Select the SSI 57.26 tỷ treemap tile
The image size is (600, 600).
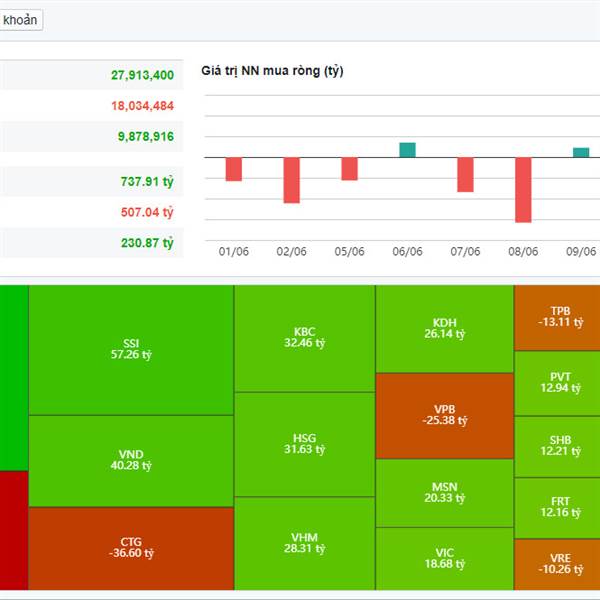pyautogui.click(x=131, y=350)
